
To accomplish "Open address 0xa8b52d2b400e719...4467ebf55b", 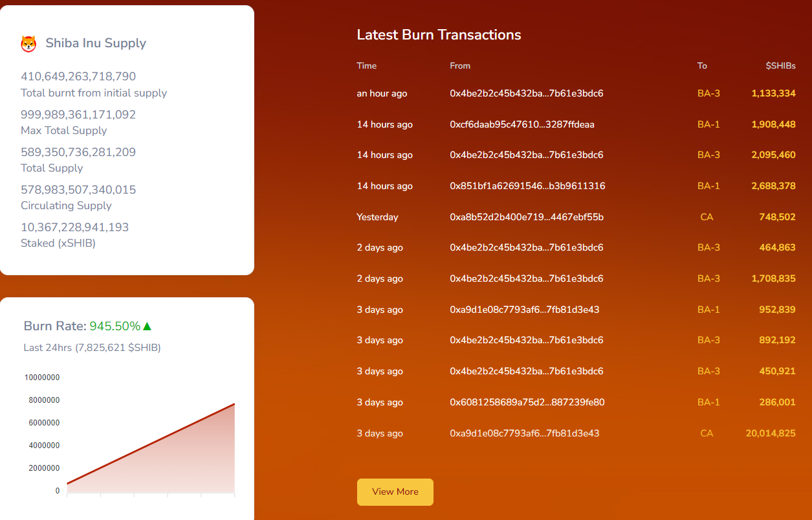I will (527, 217).
